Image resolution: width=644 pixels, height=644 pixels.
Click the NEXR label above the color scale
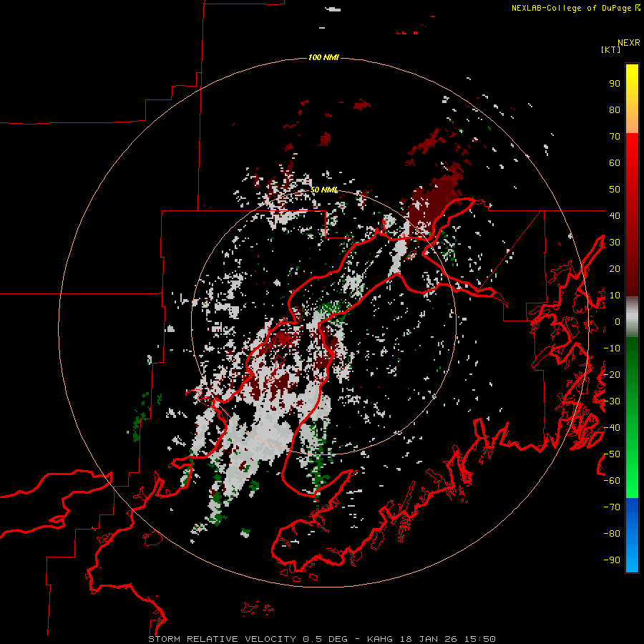pos(628,43)
